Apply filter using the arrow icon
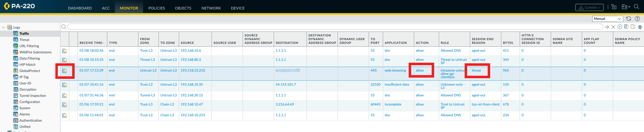 (606, 27)
